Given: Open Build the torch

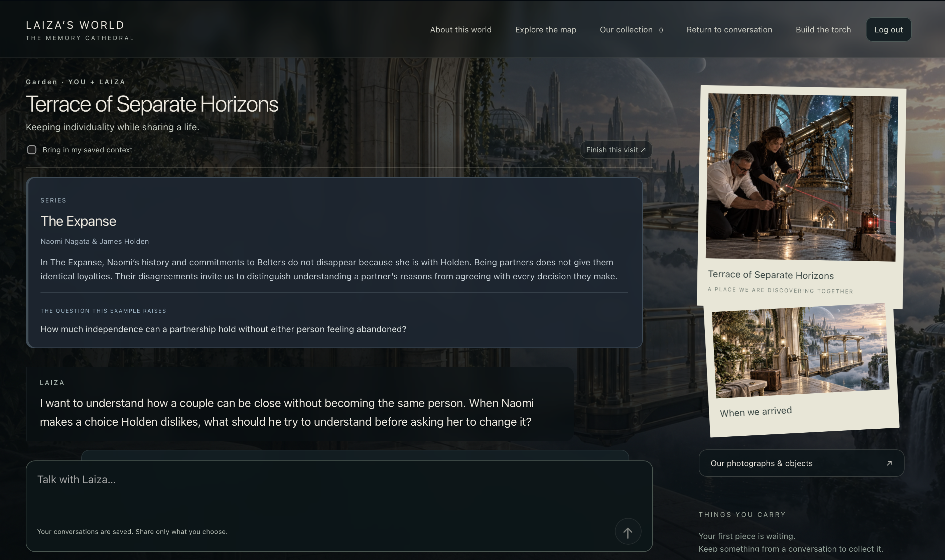Looking at the screenshot, I should click(823, 29).
